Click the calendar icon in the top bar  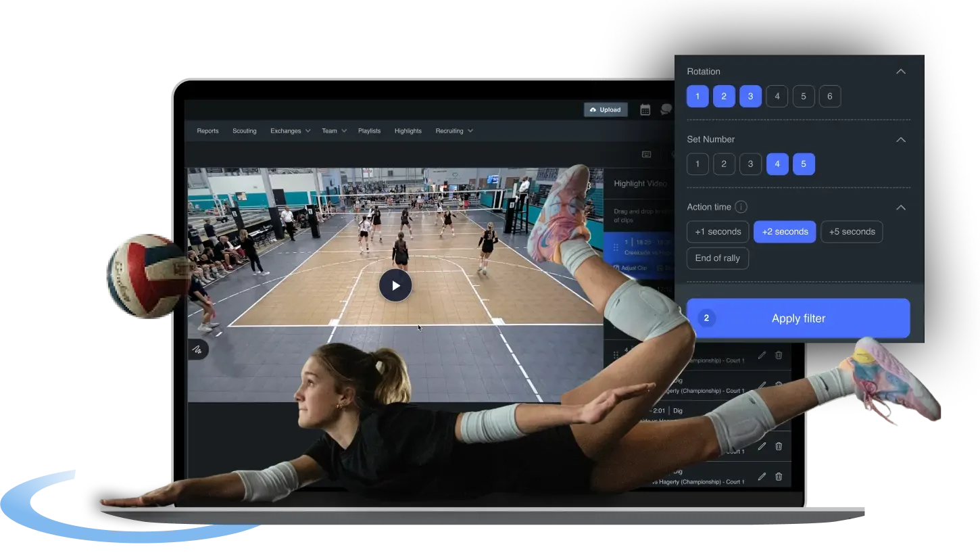click(645, 109)
